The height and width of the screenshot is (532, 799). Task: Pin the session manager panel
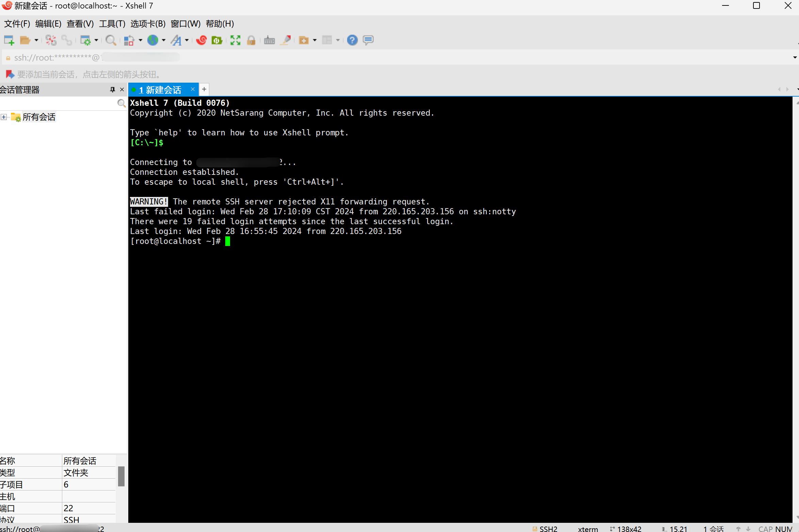[x=113, y=89]
